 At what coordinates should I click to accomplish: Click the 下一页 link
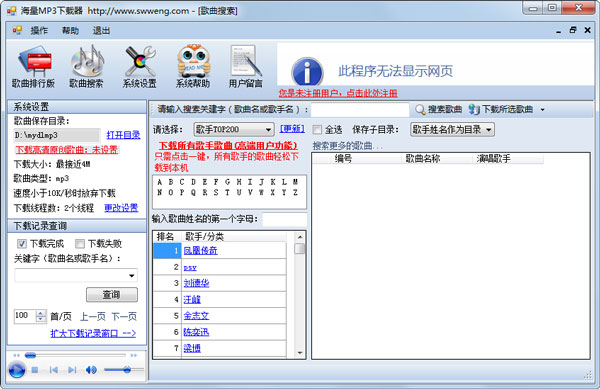coord(124,317)
